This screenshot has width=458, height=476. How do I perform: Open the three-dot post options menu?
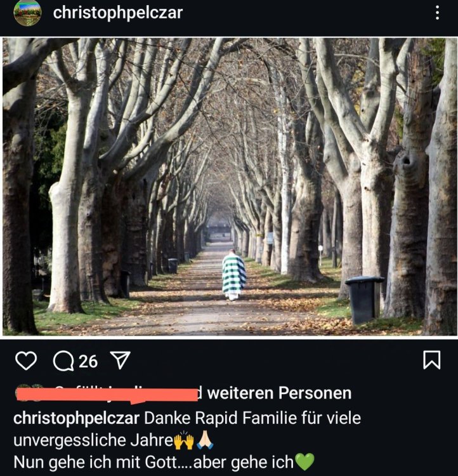[x=437, y=13]
